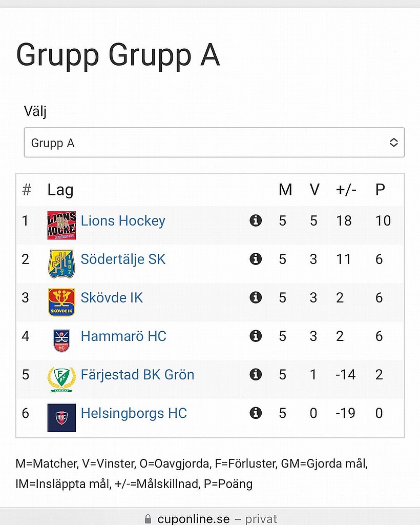Click the Skövde IK crest logo
The width and height of the screenshot is (420, 525).
61,302
